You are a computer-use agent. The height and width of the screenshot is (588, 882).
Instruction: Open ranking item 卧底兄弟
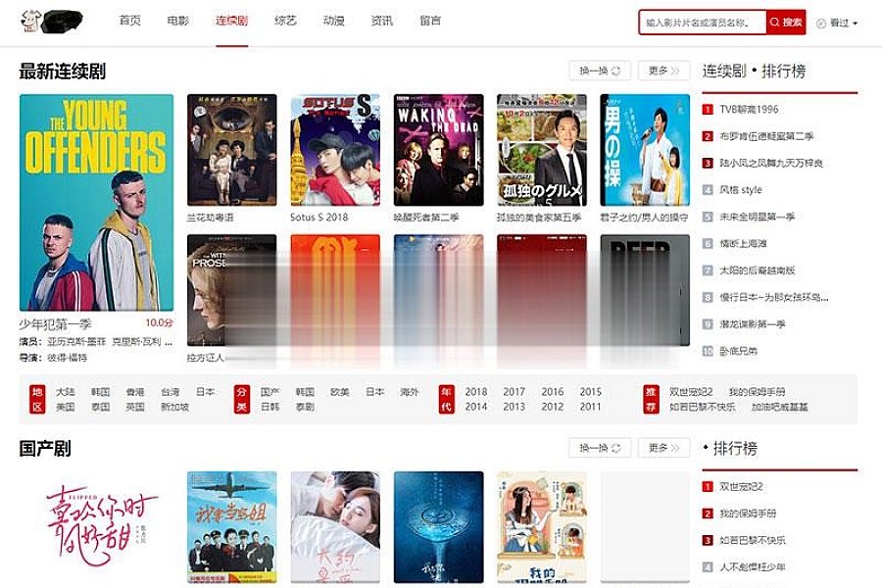tap(739, 351)
